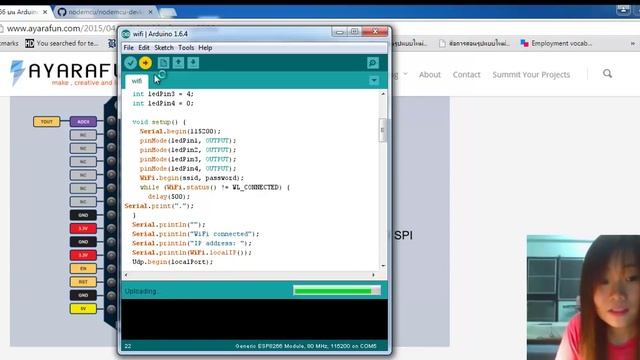Click the vertical scrollbar thumb in code editor
The height and width of the screenshot is (360, 640).
(x=382, y=130)
